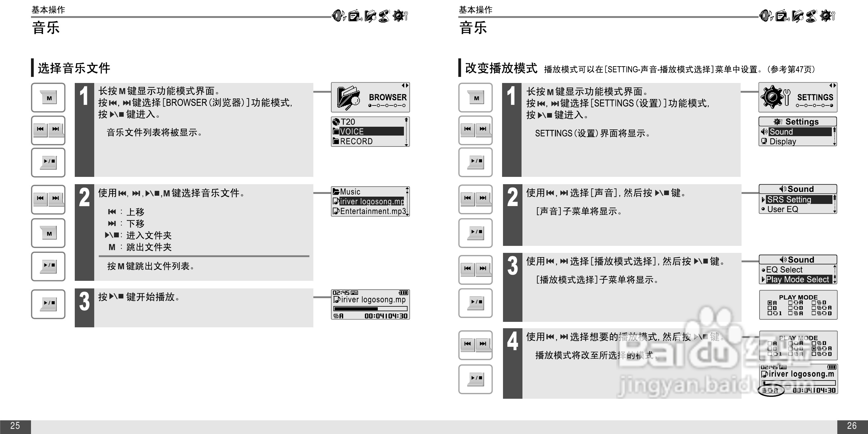The image size is (868, 434).
Task: Choose Play Mode Select from the Sound submenu
Action: 797,279
